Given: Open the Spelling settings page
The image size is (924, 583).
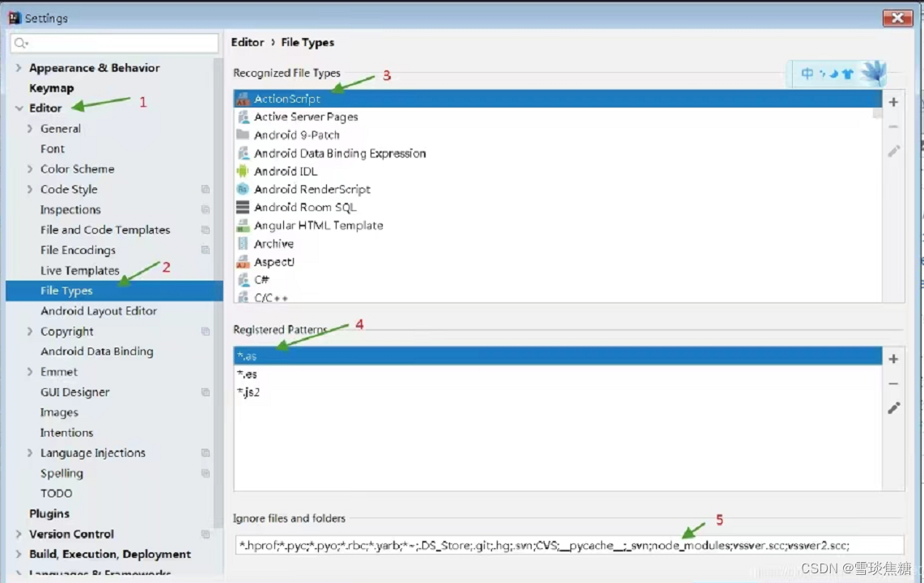Looking at the screenshot, I should 61,474.
